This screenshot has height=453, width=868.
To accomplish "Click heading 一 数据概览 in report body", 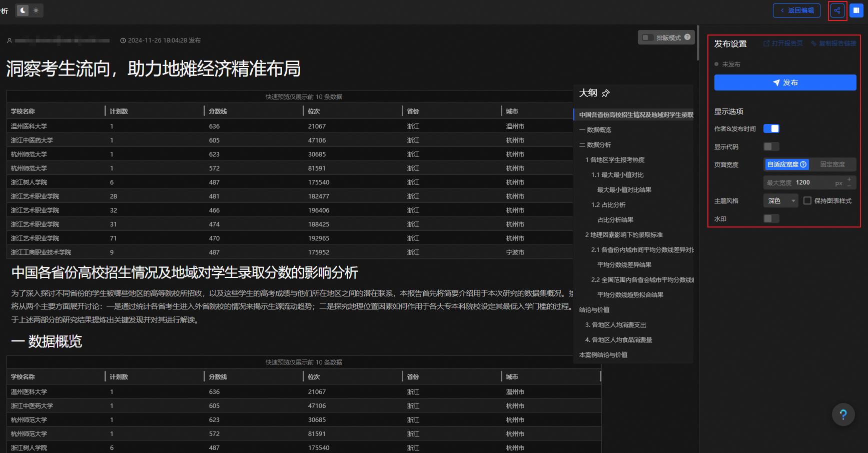I will pos(47,341).
